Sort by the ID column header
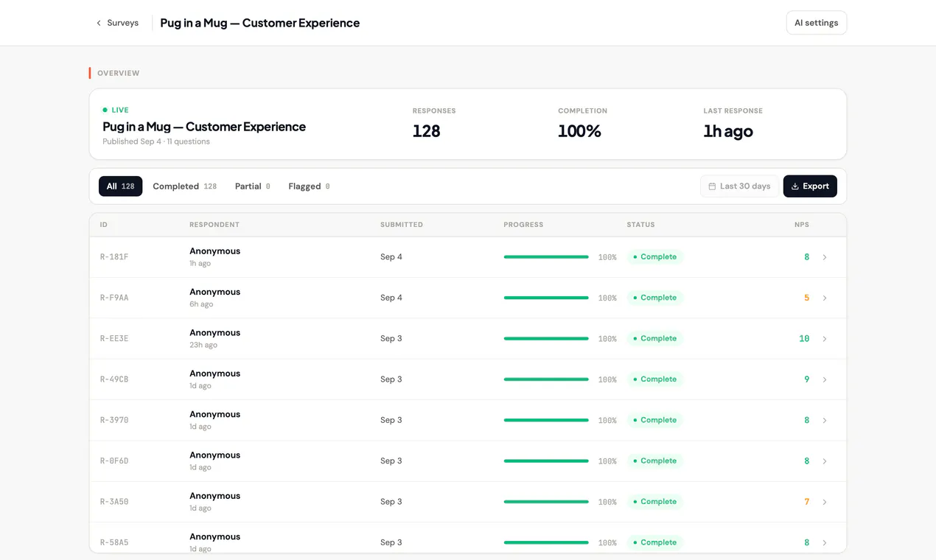Viewport: 936px width, 560px height. tap(104, 225)
